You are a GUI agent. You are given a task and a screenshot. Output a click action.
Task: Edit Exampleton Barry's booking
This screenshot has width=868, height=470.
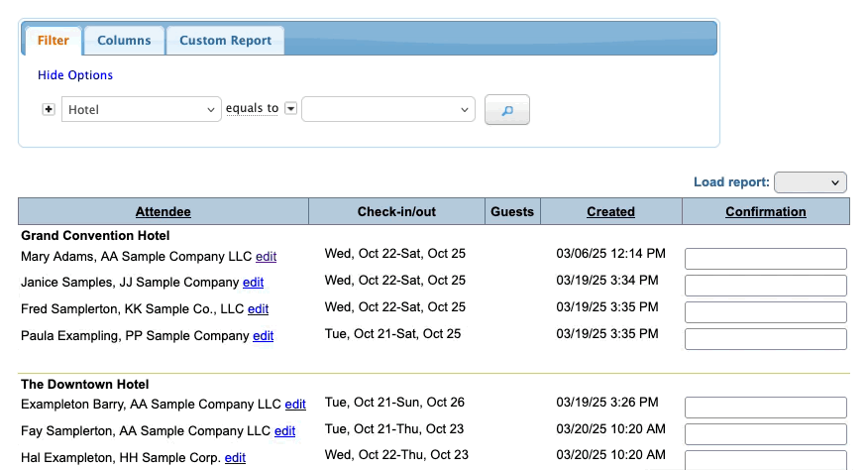tap(295, 405)
